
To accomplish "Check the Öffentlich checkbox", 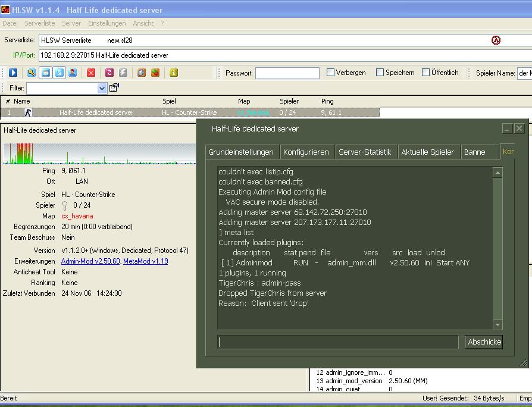I will click(426, 73).
